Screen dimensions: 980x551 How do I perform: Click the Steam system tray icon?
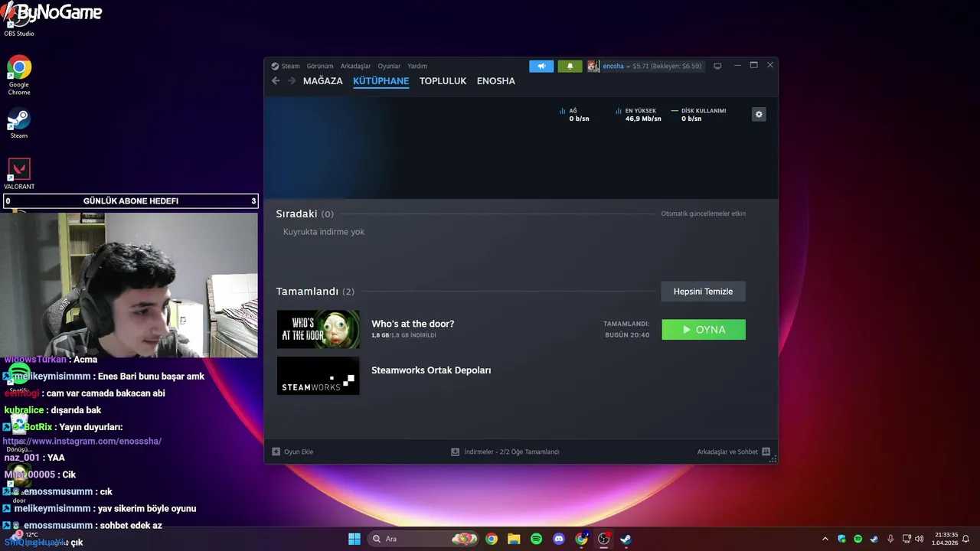coord(874,539)
